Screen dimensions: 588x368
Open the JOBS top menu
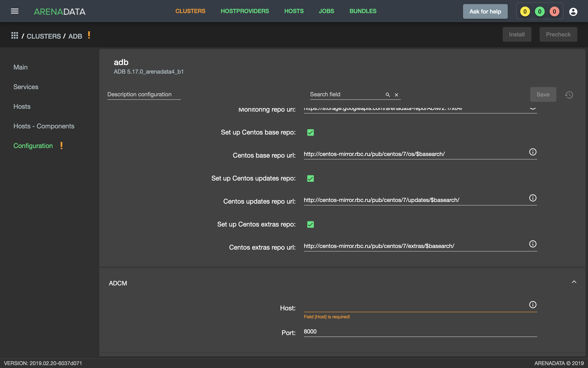(x=326, y=11)
